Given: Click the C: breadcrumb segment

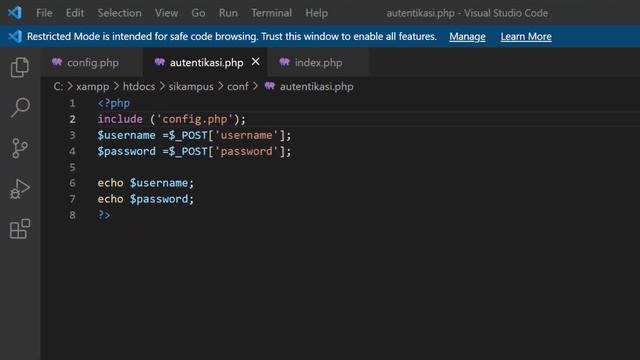Looking at the screenshot, I should [x=58, y=87].
